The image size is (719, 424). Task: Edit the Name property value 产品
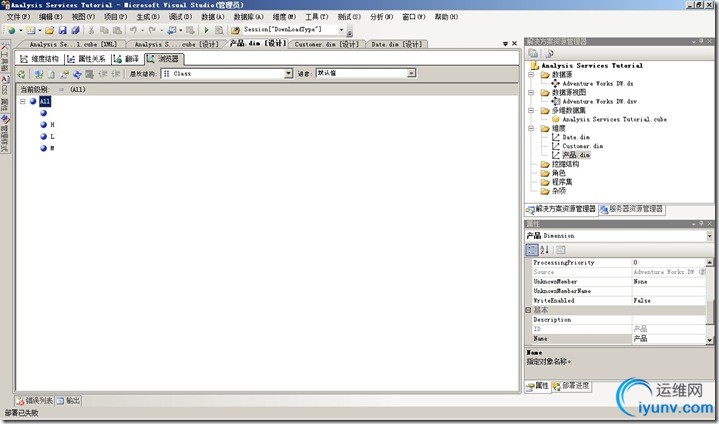tap(669, 339)
